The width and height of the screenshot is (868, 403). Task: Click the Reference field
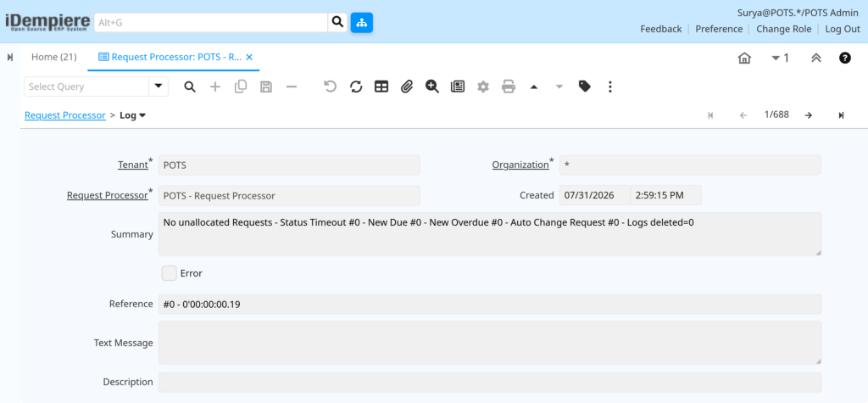click(x=490, y=305)
